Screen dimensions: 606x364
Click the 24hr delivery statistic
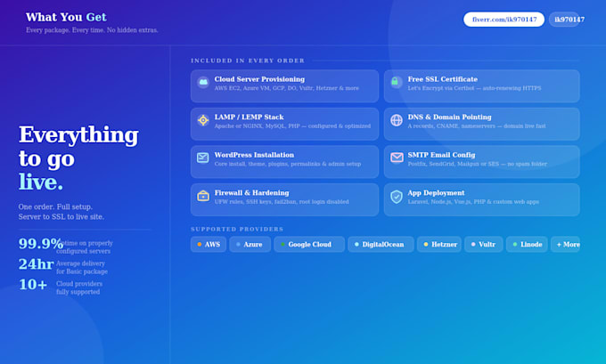pos(63,266)
